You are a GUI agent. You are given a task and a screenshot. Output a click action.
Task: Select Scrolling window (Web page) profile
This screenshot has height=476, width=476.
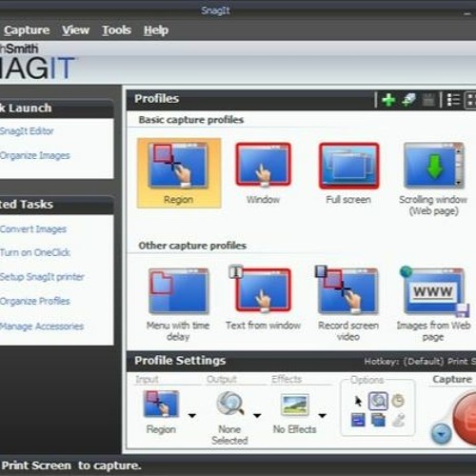[x=433, y=179]
